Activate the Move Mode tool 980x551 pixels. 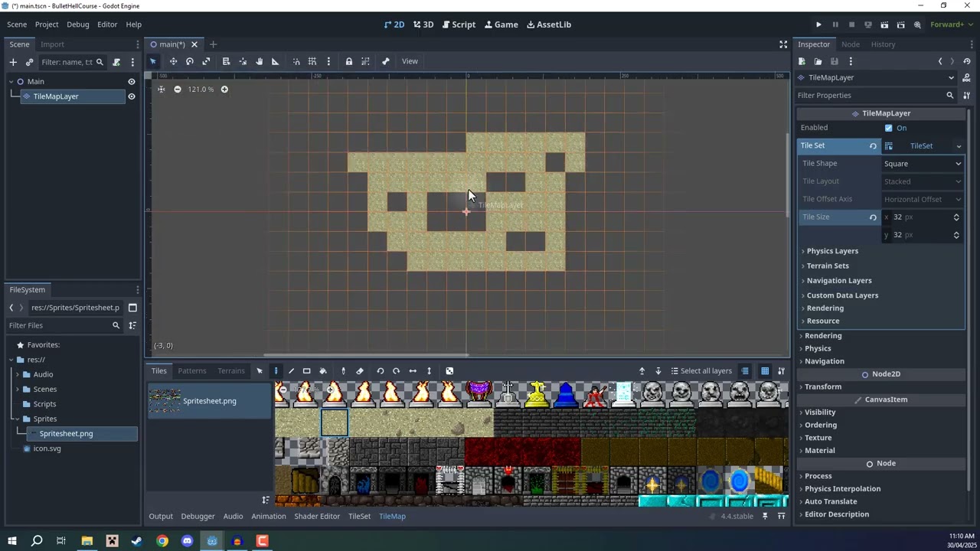tap(173, 61)
